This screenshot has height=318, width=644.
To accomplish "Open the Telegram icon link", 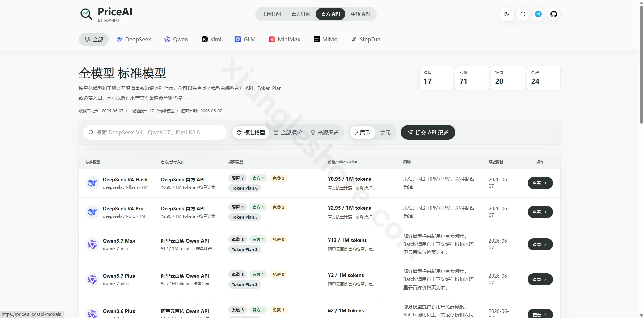I will coord(538,14).
